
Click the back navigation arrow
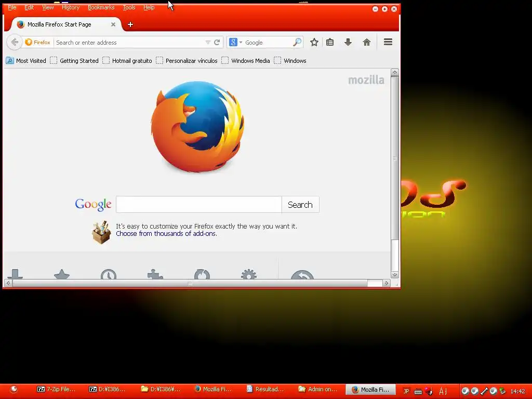tap(14, 42)
